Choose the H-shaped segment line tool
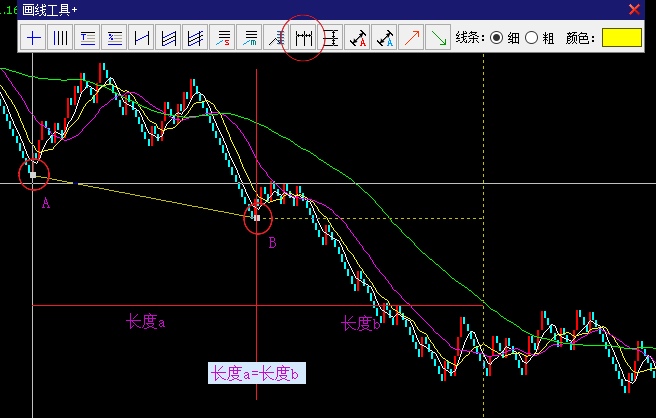The image size is (656, 418). coord(142,39)
